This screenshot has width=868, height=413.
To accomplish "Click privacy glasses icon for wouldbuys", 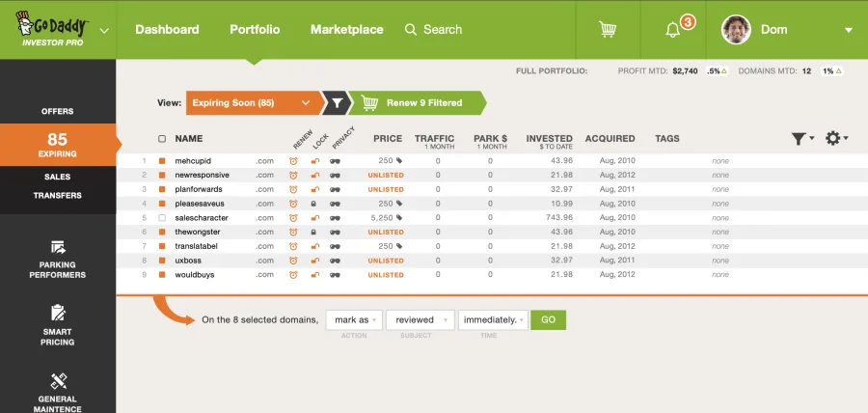I will 335,275.
